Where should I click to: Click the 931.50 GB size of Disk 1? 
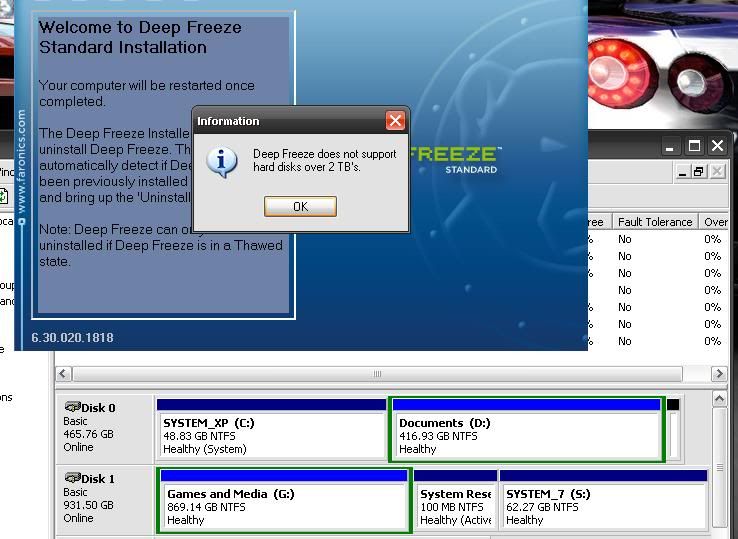click(88, 505)
